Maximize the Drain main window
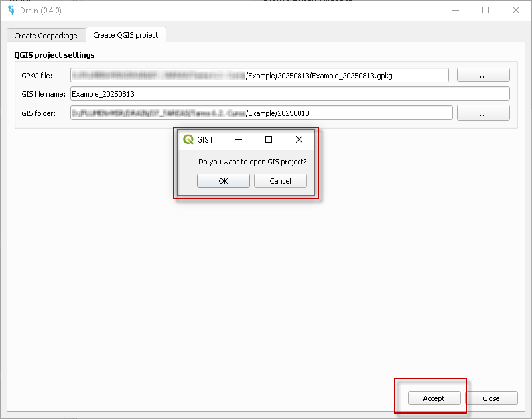This screenshot has height=419, width=532. click(x=486, y=10)
